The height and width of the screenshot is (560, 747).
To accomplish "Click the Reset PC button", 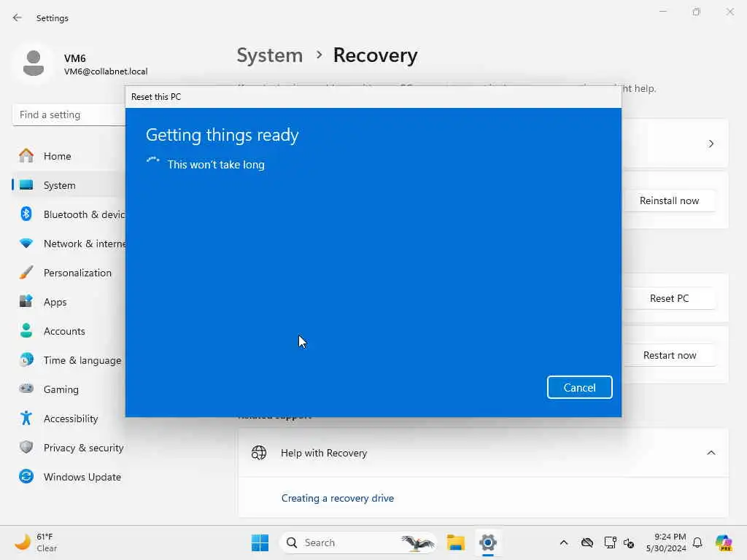I will 669,298.
